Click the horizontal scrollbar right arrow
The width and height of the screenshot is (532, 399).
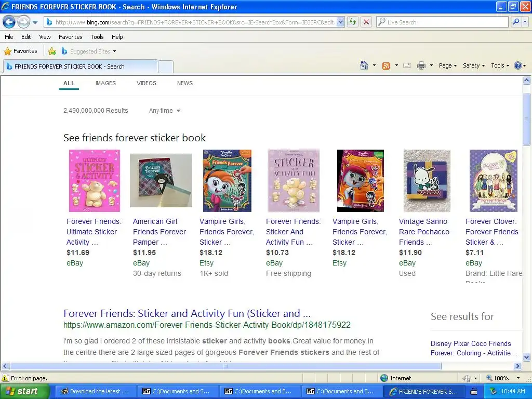tap(518, 366)
